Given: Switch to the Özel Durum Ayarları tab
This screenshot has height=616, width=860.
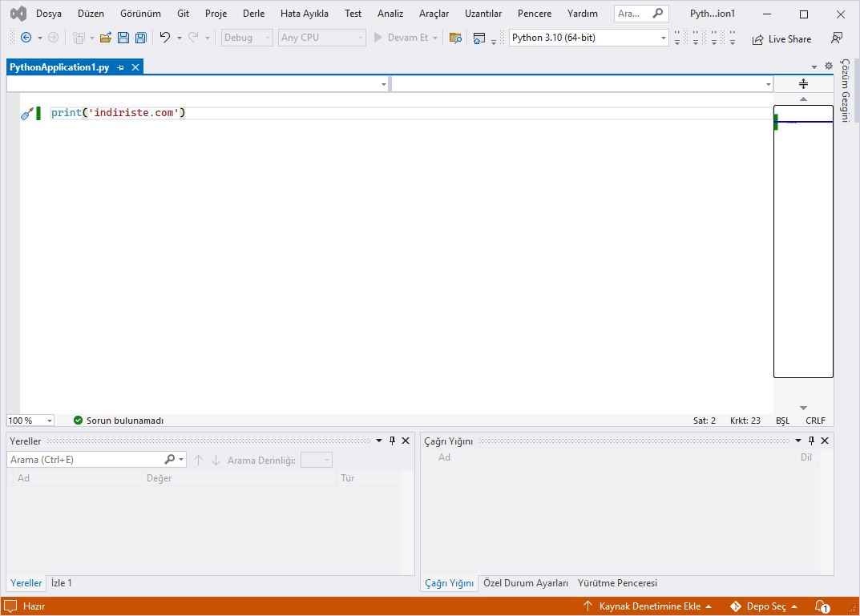Looking at the screenshot, I should point(526,583).
